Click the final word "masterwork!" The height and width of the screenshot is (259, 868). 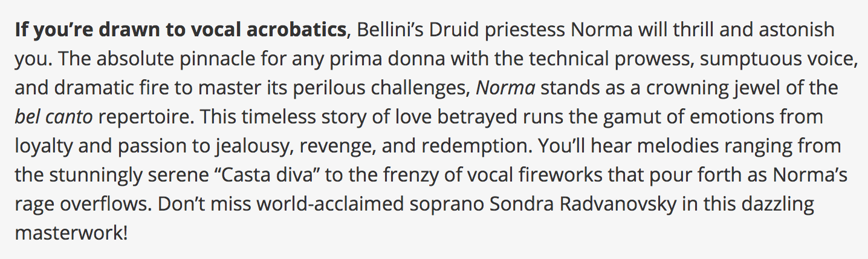coord(71,234)
